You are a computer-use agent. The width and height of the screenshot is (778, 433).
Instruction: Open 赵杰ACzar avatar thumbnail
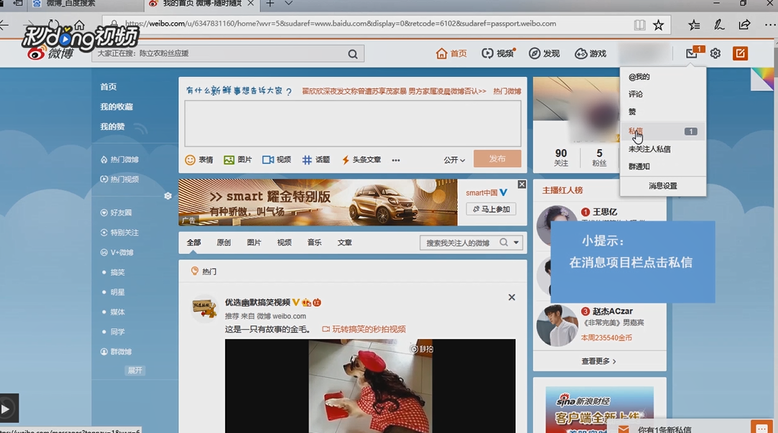(x=557, y=325)
